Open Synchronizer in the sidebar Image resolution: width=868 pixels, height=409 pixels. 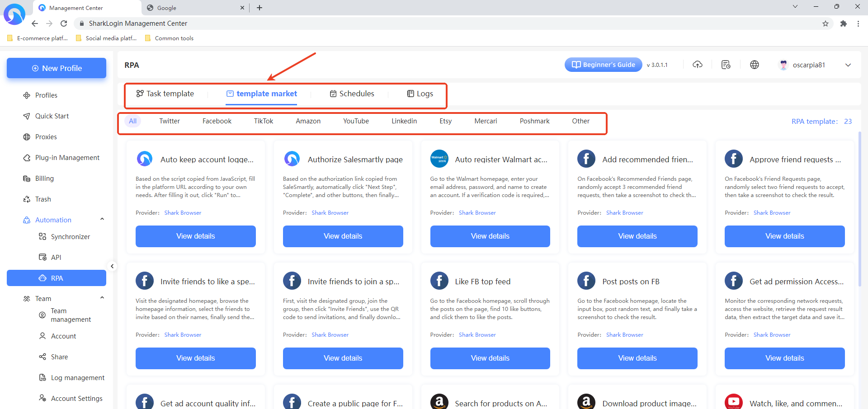click(x=70, y=237)
